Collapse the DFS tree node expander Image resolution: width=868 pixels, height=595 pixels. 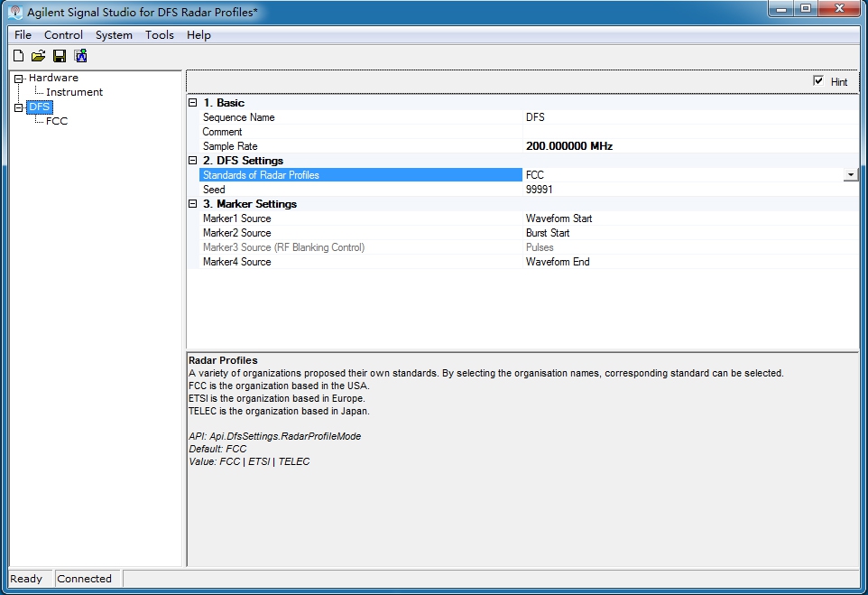click(x=18, y=107)
